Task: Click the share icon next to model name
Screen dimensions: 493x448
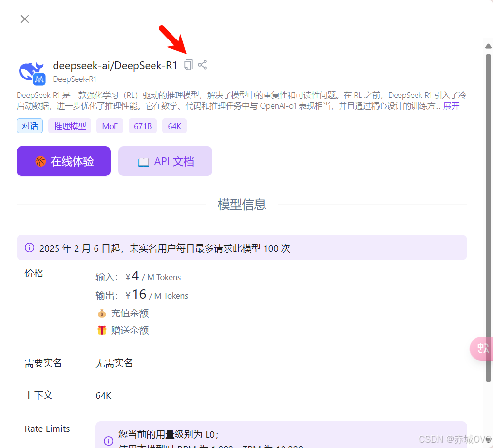Action: click(202, 65)
